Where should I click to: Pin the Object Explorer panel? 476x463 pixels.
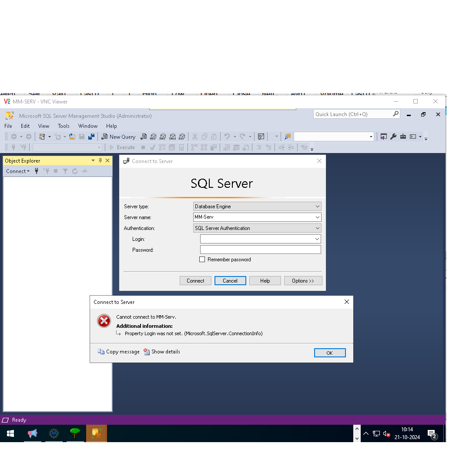click(100, 160)
